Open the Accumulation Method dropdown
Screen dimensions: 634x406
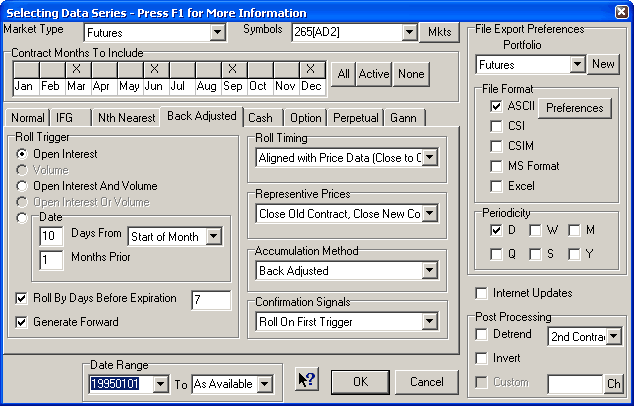click(x=428, y=270)
